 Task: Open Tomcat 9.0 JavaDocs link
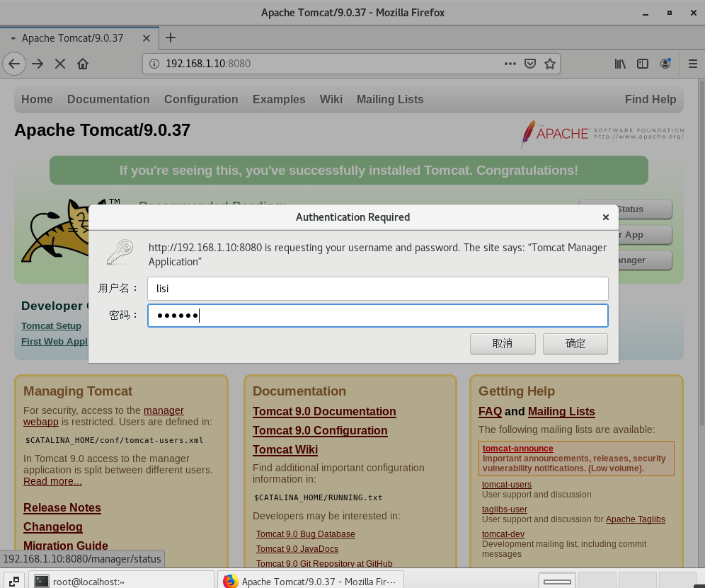coord(297,549)
